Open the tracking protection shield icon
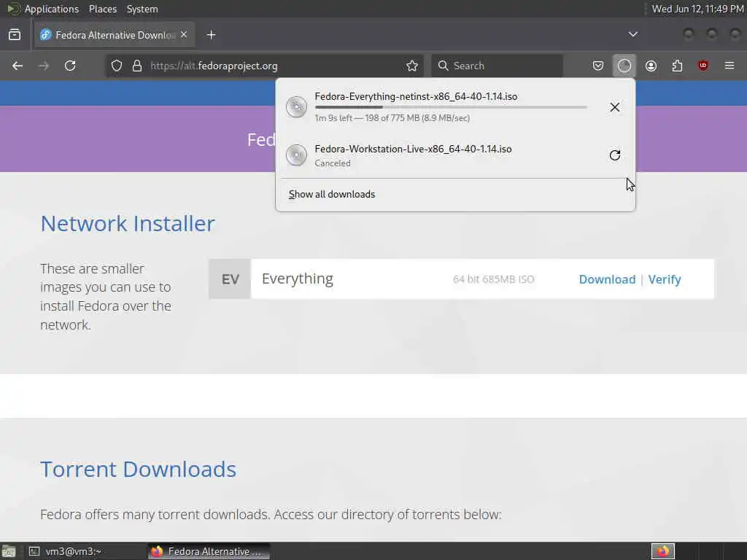 [x=117, y=66]
